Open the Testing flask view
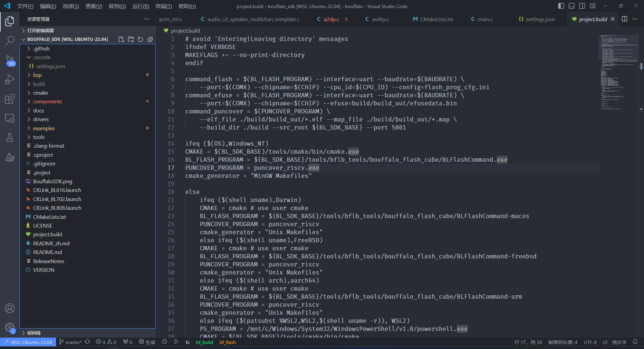This screenshot has width=644, height=349. point(10,137)
